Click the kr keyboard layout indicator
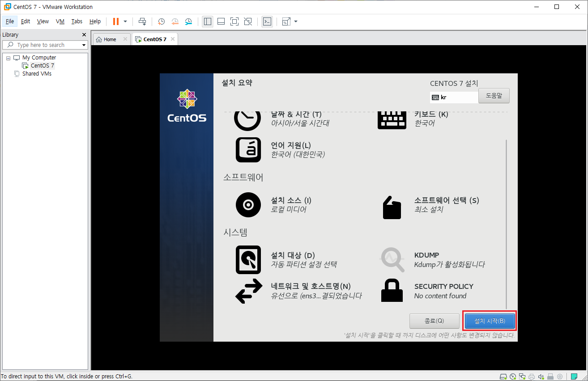Viewport: 588px width, 381px height. point(454,97)
